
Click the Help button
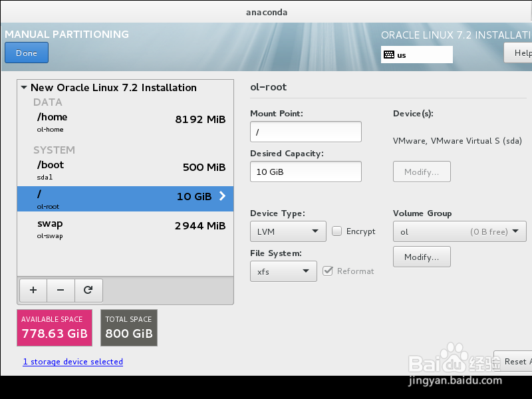point(518,53)
